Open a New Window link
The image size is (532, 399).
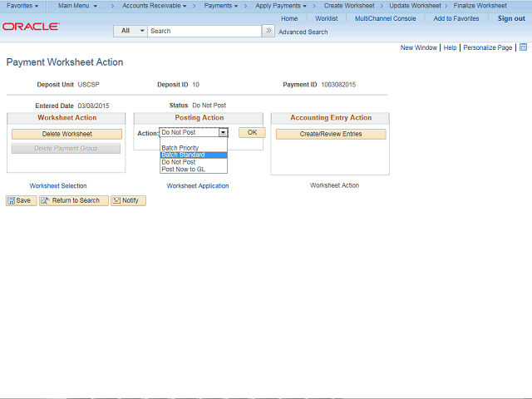pyautogui.click(x=418, y=47)
